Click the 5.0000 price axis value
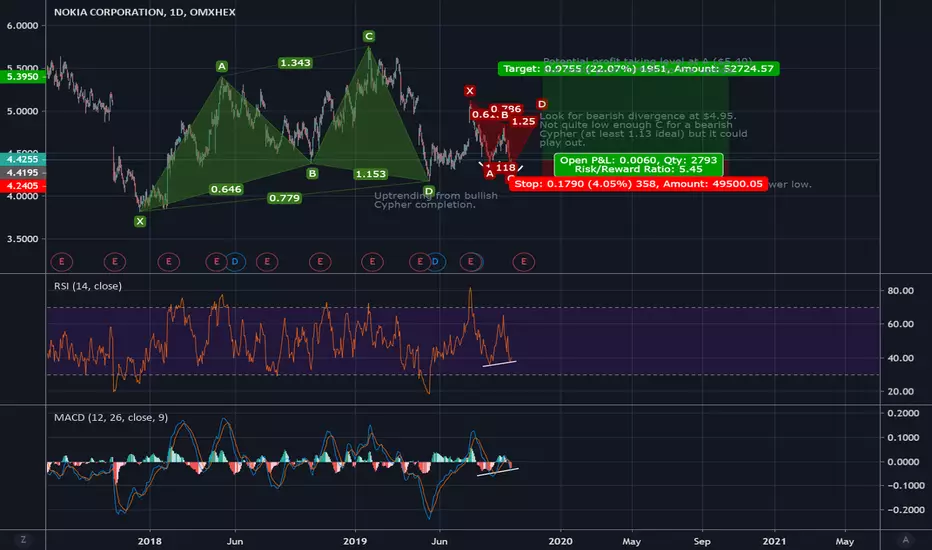This screenshot has height=550, width=932. coord(23,111)
